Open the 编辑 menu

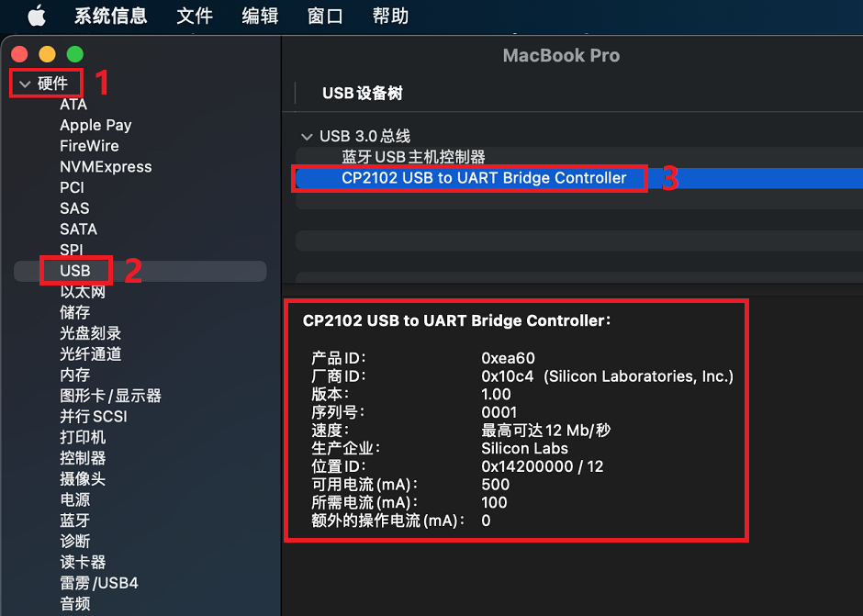260,16
